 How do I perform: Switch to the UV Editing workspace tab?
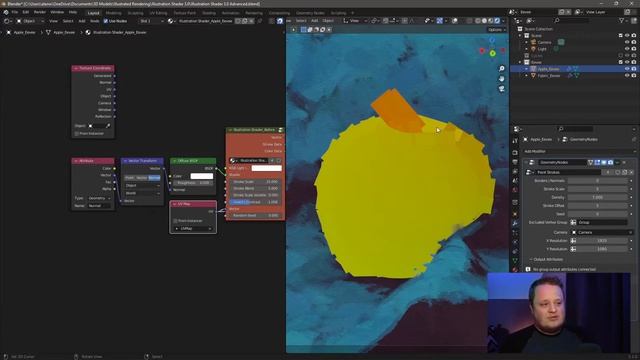(x=158, y=13)
